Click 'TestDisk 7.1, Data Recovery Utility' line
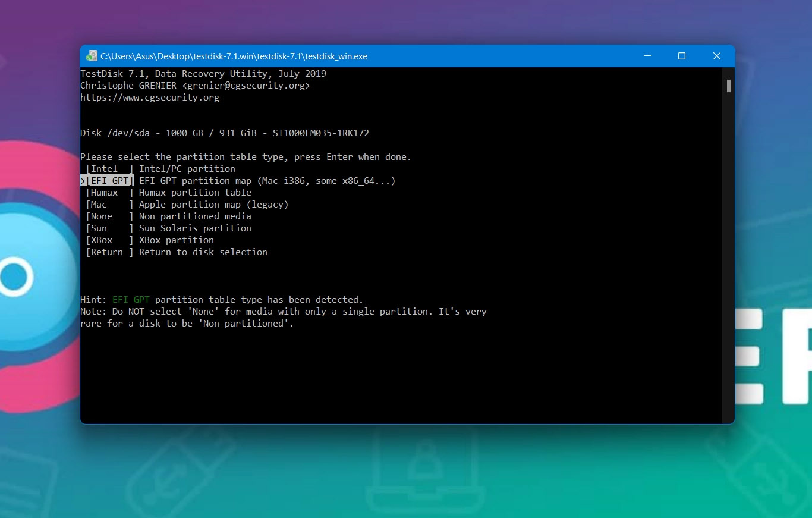 coord(203,74)
